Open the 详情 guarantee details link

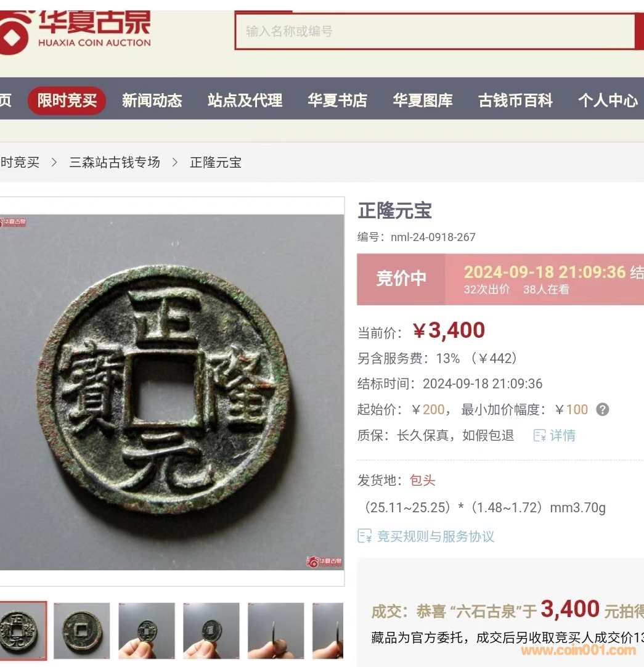(x=562, y=435)
